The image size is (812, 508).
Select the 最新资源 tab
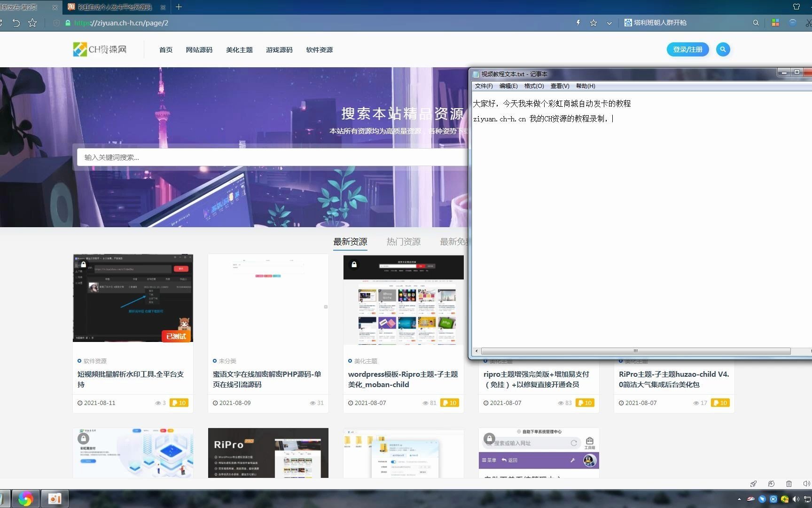point(350,242)
